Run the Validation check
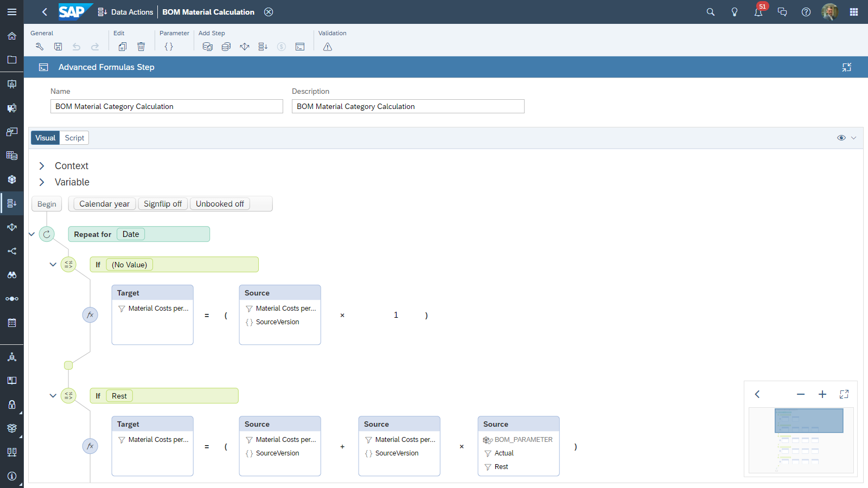Screen dimensions: 868x488 (x=327, y=47)
